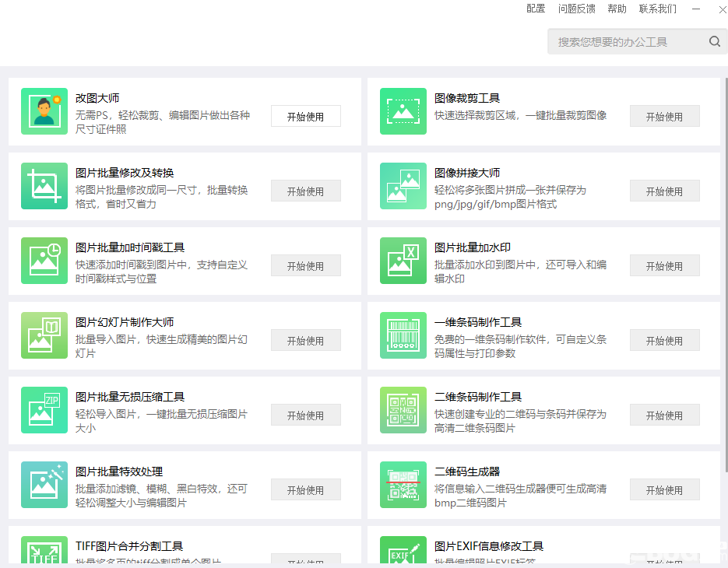Click the 图片批量修改及转换 tool icon

pos(44,186)
